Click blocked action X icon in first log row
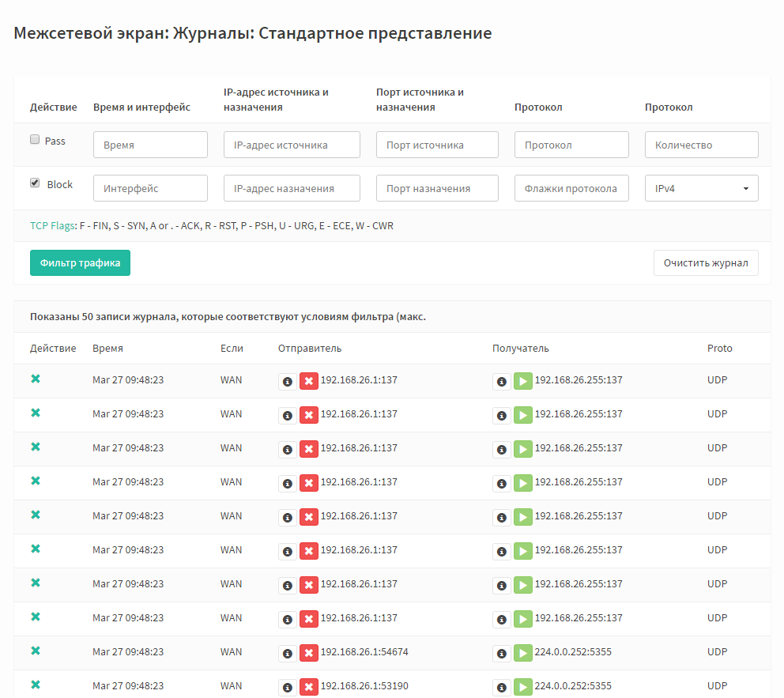The image size is (784, 698). (x=36, y=379)
